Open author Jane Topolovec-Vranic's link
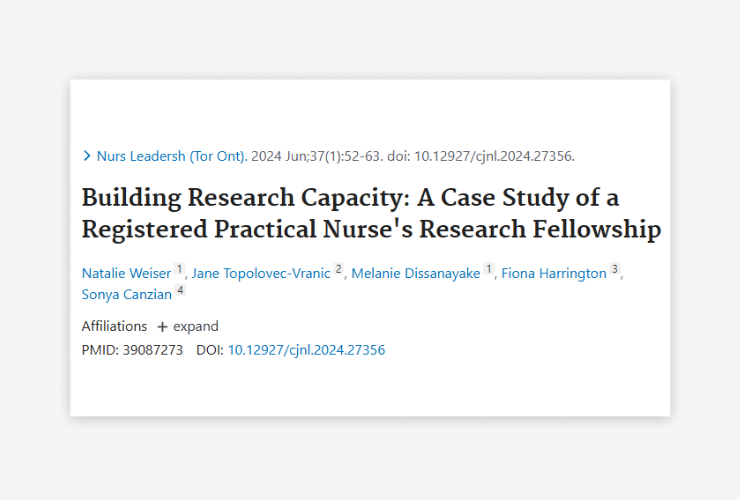This screenshot has width=740, height=500. 261,273
